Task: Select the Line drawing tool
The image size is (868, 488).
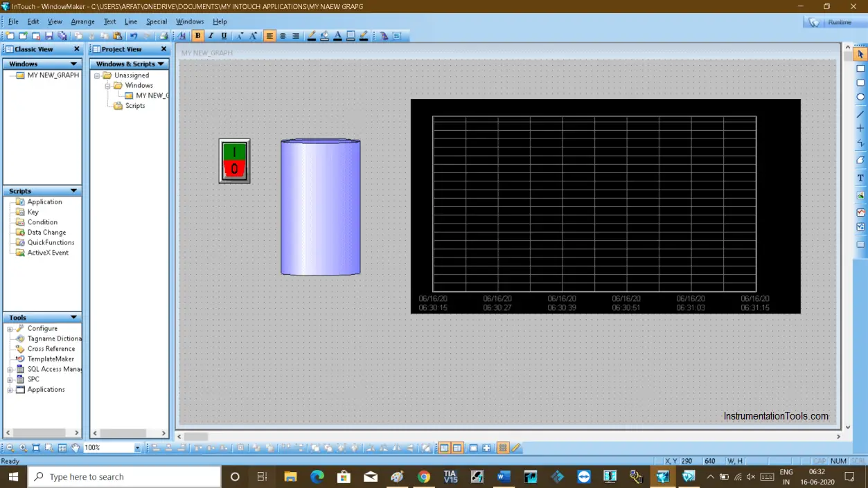Action: pyautogui.click(x=860, y=114)
